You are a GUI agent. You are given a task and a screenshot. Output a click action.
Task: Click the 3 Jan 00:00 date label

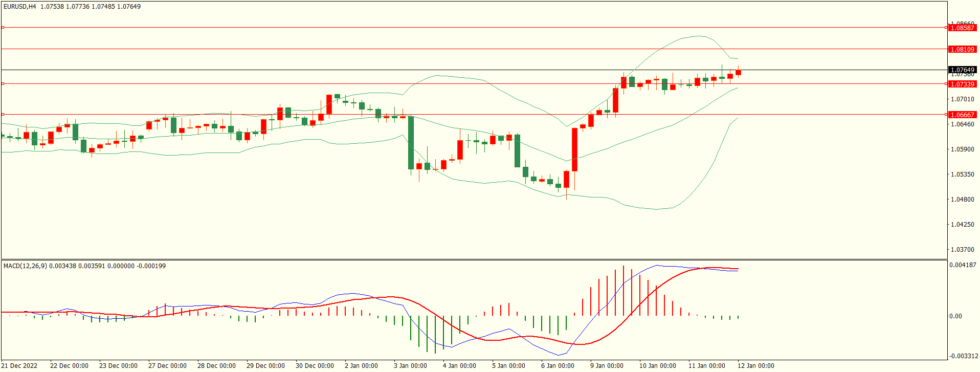[x=410, y=366]
